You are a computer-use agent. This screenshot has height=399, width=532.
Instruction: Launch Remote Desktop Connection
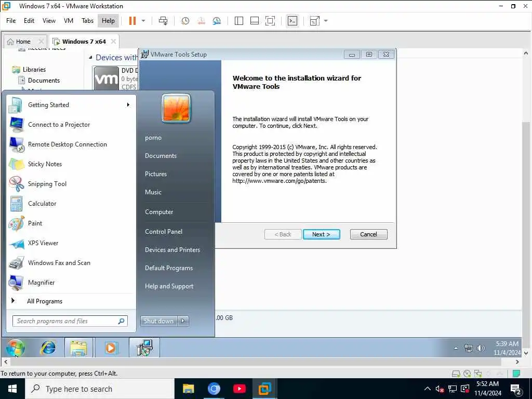pyautogui.click(x=68, y=144)
